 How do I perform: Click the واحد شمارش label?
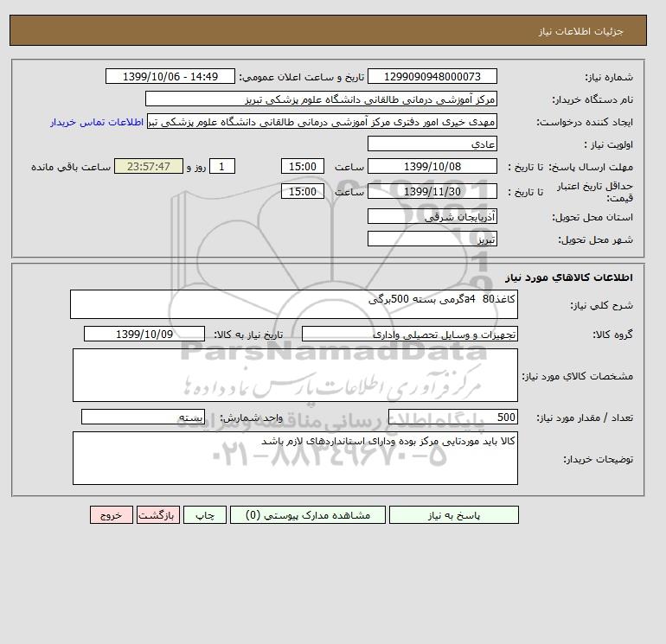point(251,418)
